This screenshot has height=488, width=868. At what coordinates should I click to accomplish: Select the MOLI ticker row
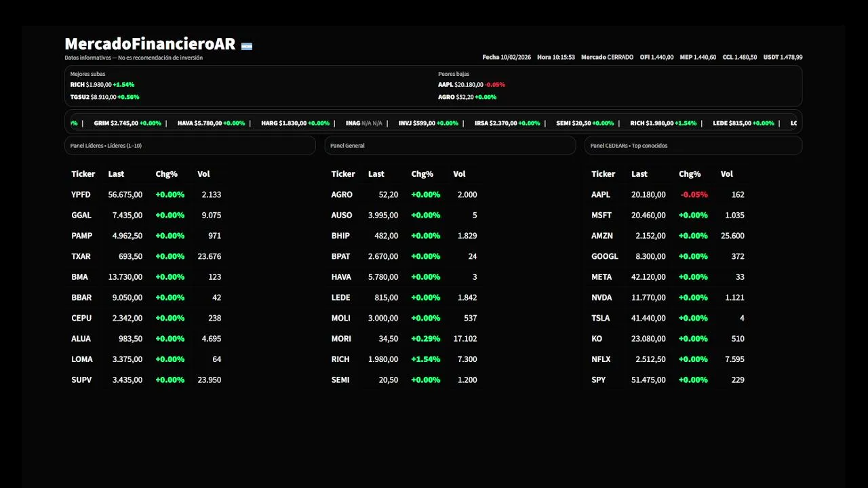pyautogui.click(x=404, y=318)
